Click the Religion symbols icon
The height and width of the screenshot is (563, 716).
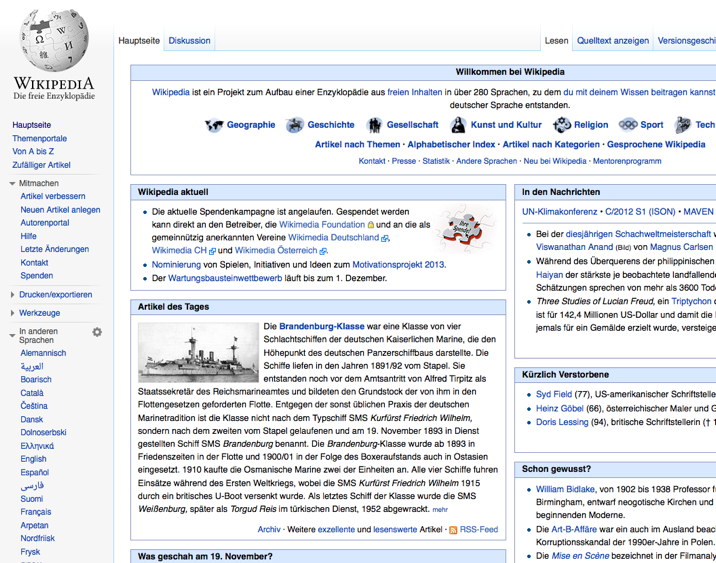[x=562, y=124]
